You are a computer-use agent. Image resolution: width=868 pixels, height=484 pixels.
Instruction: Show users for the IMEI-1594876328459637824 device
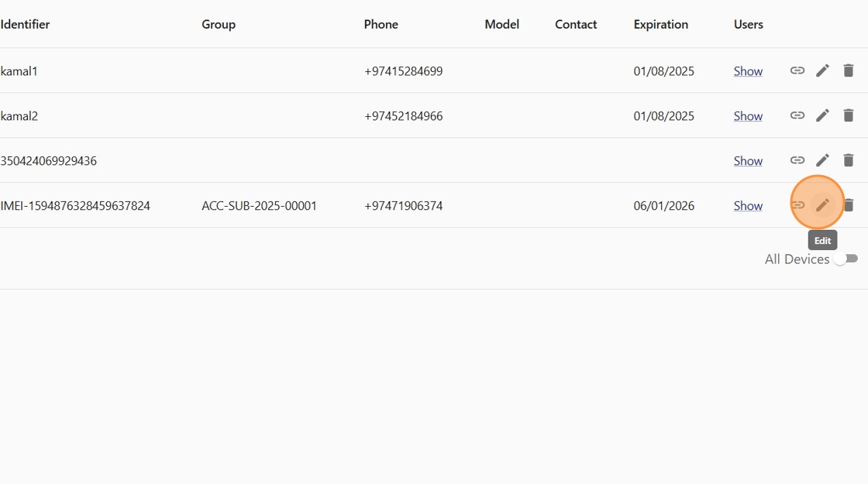click(x=748, y=206)
